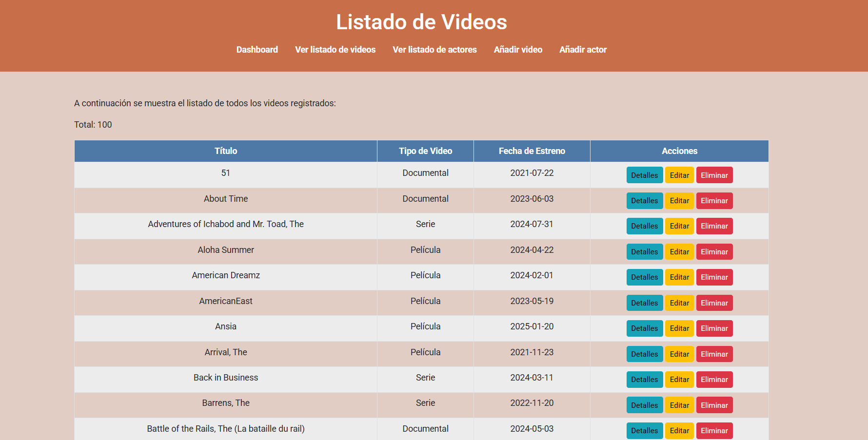Click the Fecha de Estreno header

[532, 151]
